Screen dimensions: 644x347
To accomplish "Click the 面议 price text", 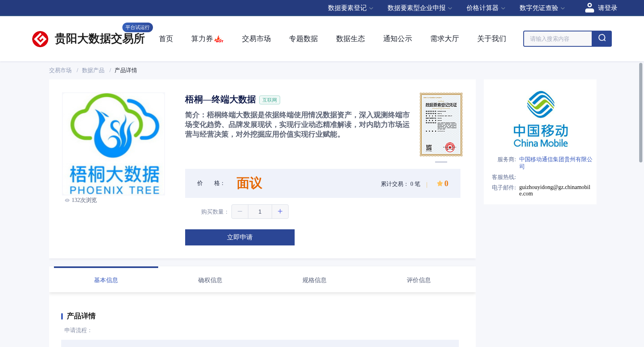I will coord(249,183).
